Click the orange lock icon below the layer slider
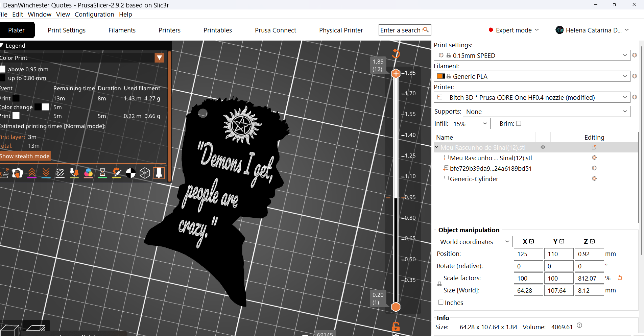This screenshot has height=336, width=644. (x=396, y=327)
